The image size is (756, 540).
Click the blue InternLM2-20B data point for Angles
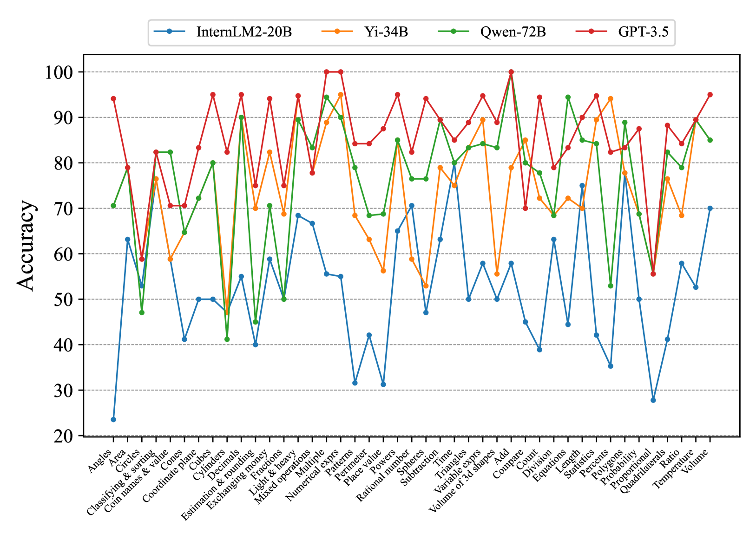[113, 419]
